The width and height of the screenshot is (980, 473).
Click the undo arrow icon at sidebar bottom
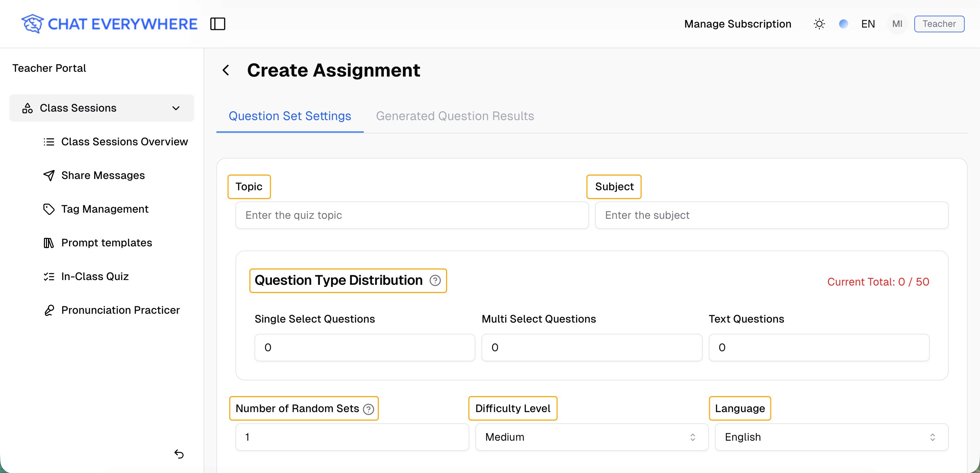point(179,454)
